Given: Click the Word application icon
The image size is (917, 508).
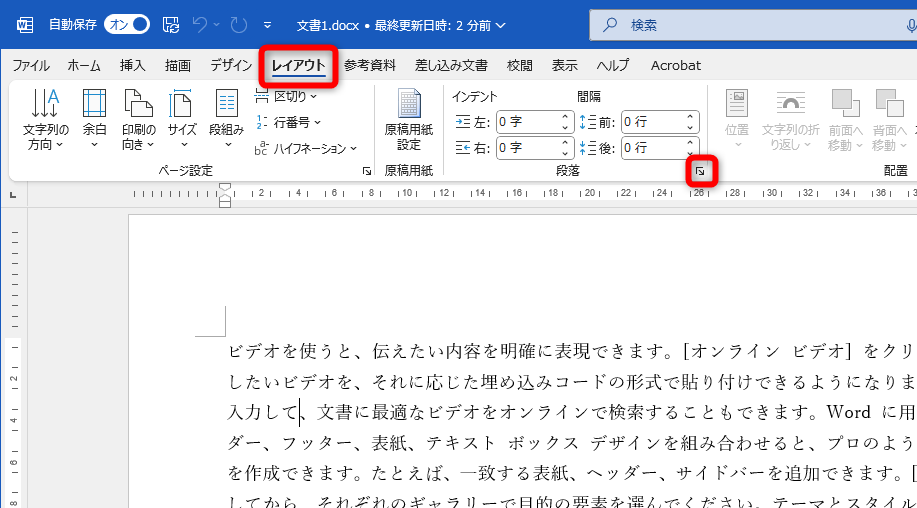Looking at the screenshot, I should pyautogui.click(x=25, y=25).
